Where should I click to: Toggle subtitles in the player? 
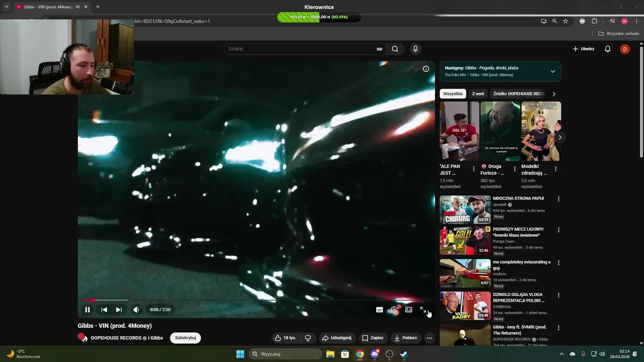tap(379, 310)
